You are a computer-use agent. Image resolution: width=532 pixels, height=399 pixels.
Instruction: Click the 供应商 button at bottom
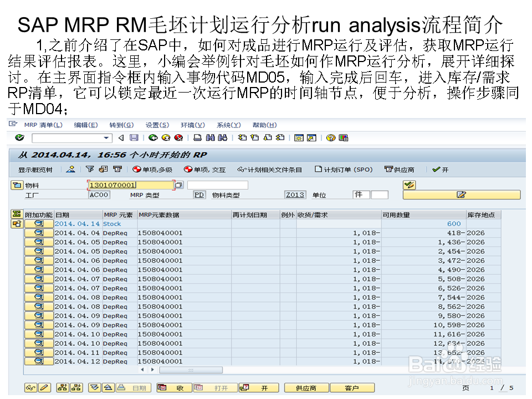306,387
